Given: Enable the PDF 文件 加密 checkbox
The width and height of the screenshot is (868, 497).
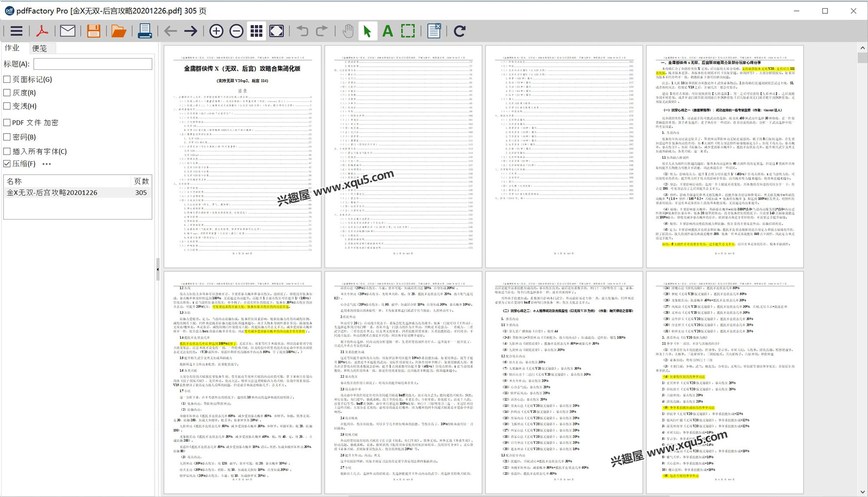Looking at the screenshot, I should [7, 123].
